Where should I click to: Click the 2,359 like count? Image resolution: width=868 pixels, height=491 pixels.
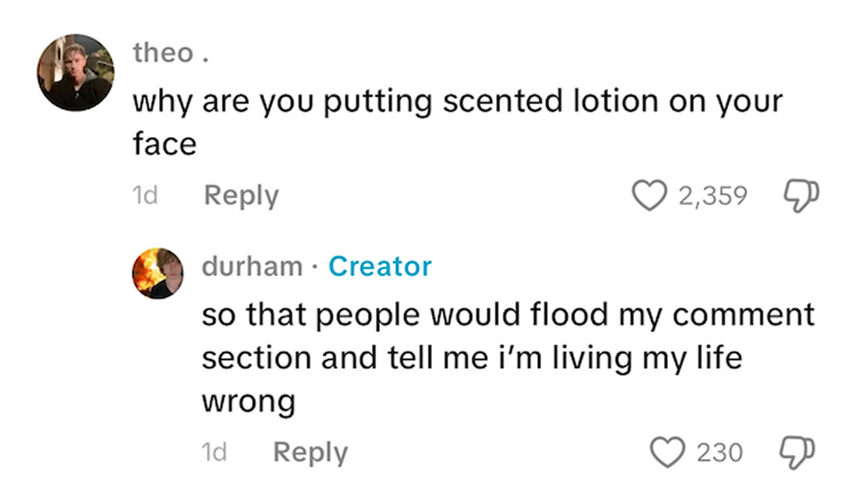(713, 196)
